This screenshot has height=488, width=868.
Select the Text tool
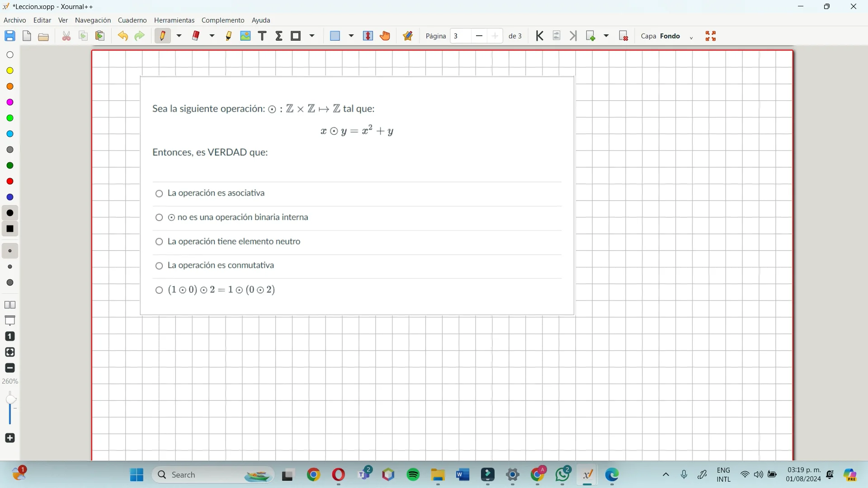[262, 36]
